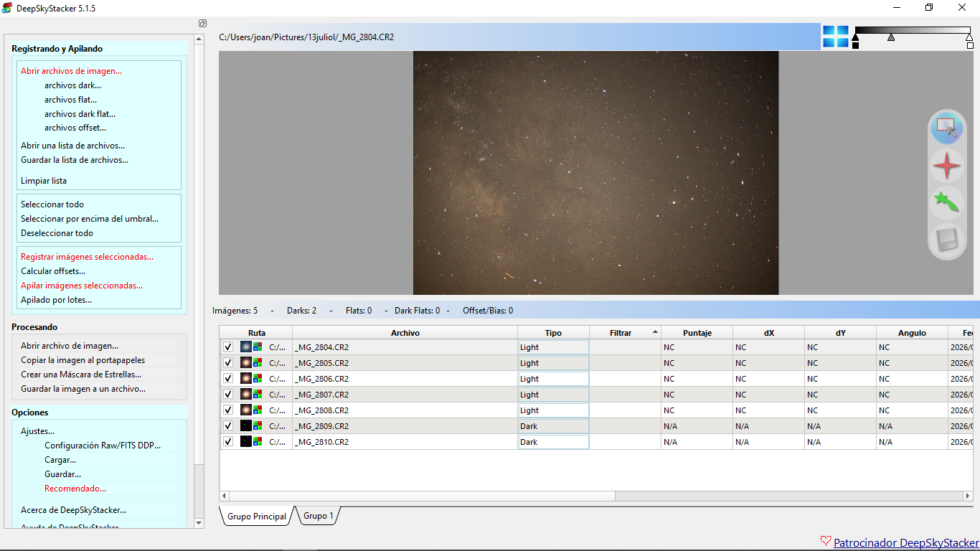Image resolution: width=980 pixels, height=551 pixels.
Task: Select the rectangle selection tool icon
Action: click(x=947, y=129)
